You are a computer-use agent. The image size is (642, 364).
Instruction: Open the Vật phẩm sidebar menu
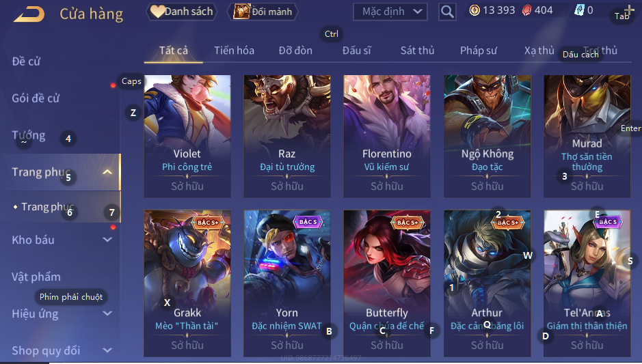tap(36, 277)
